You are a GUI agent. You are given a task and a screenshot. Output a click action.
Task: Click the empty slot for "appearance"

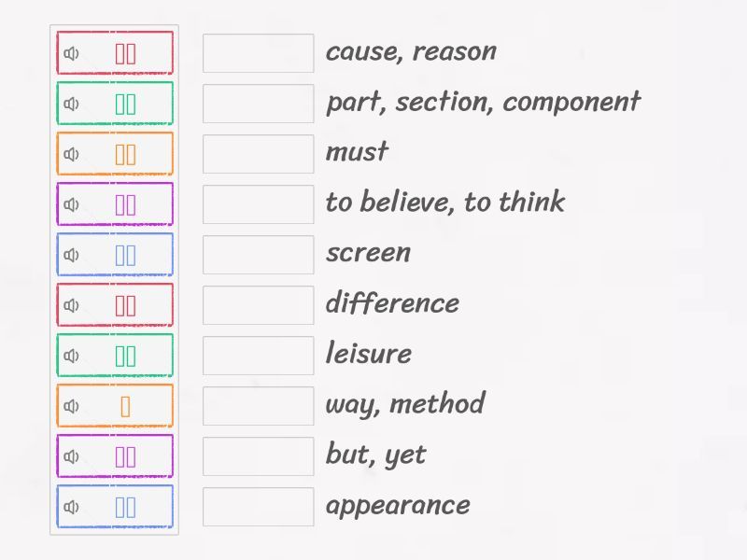pos(258,507)
